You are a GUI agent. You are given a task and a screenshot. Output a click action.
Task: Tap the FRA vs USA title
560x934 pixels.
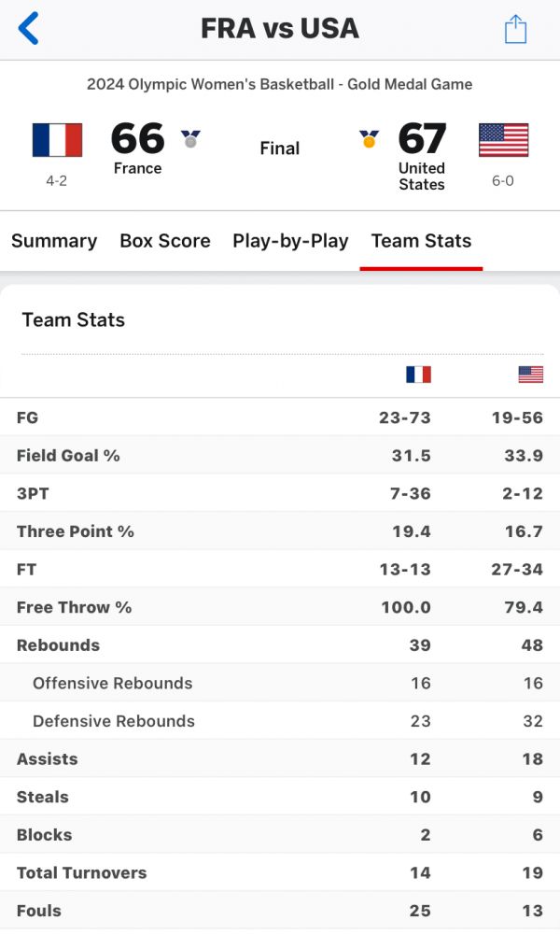point(280,28)
